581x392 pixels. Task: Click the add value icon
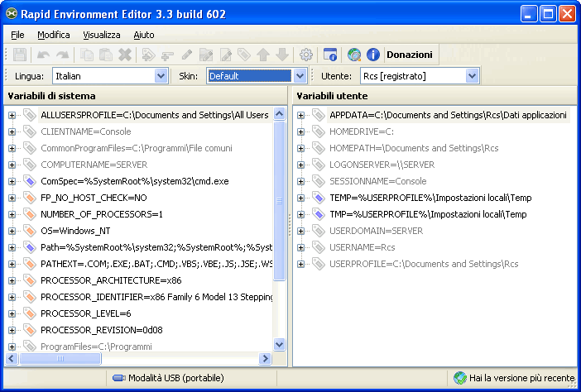167,55
